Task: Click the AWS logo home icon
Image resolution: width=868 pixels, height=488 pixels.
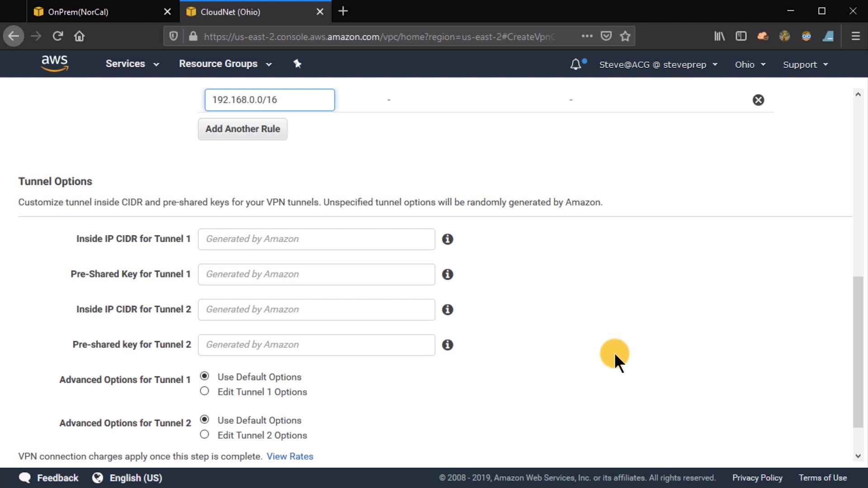Action: tap(54, 63)
